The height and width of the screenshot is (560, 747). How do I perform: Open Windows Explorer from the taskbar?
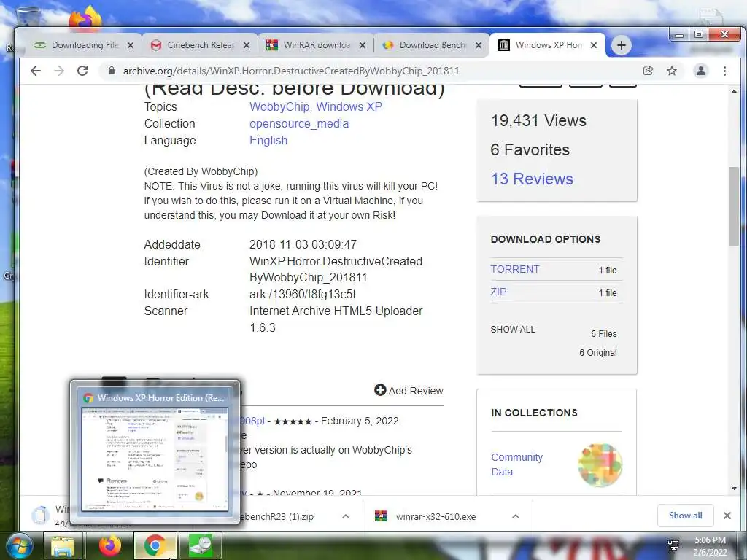(63, 546)
